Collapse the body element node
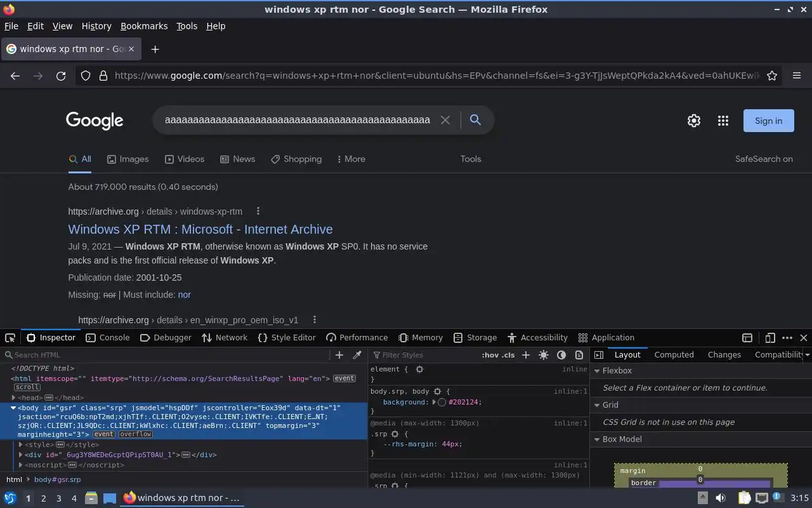This screenshot has width=812, height=508. tap(13, 408)
